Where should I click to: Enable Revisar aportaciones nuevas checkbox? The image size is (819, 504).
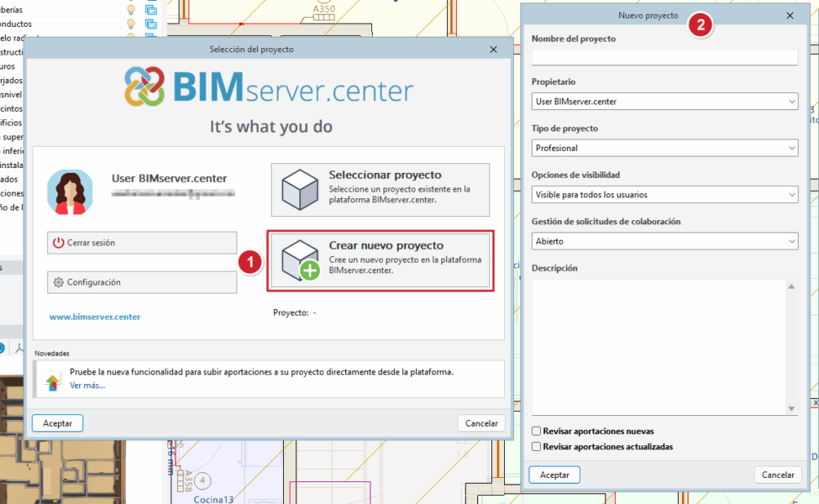click(536, 432)
